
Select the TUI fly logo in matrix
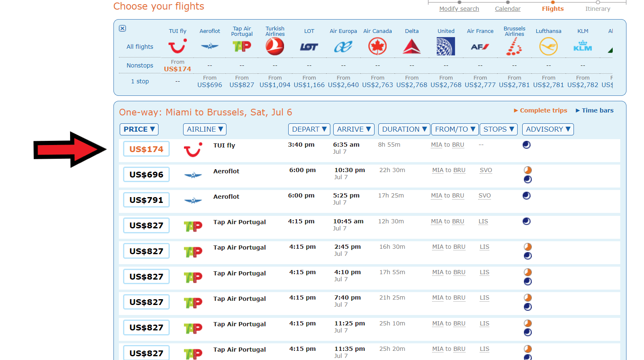[x=177, y=46]
